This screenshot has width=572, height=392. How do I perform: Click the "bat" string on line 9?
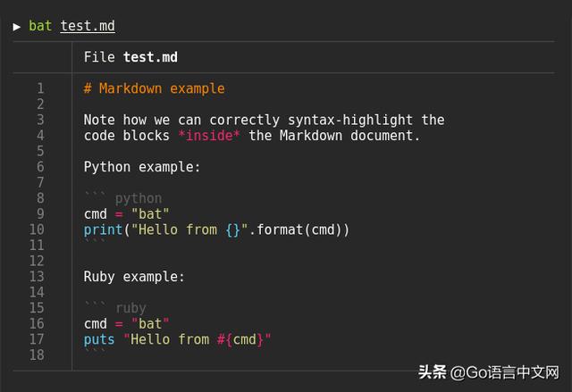pyautogui.click(x=150, y=213)
